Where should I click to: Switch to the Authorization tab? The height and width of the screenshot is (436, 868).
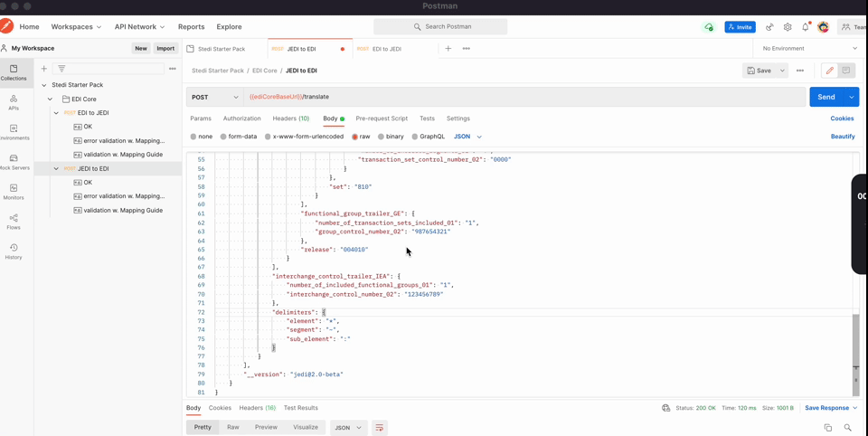coord(242,118)
